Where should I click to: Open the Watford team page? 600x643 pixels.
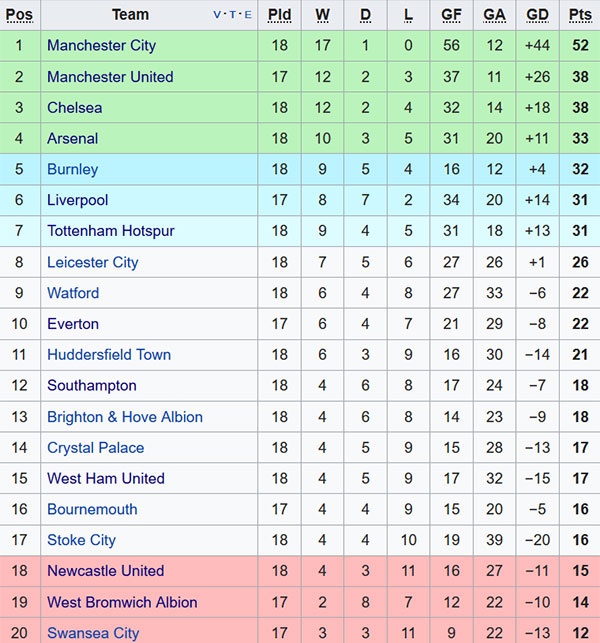(x=73, y=293)
